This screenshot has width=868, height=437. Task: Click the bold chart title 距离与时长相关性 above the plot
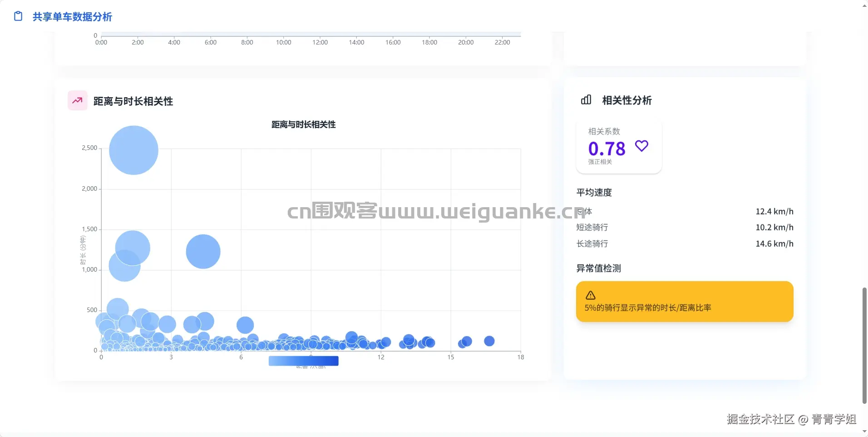(303, 124)
